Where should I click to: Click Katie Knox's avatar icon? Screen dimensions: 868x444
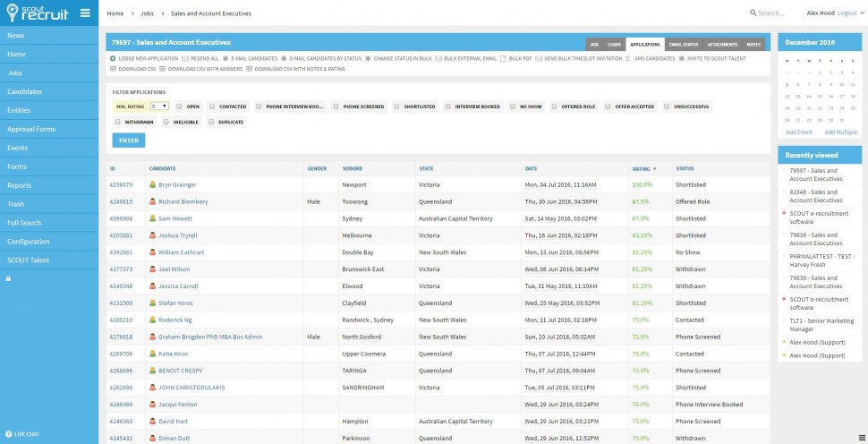152,354
